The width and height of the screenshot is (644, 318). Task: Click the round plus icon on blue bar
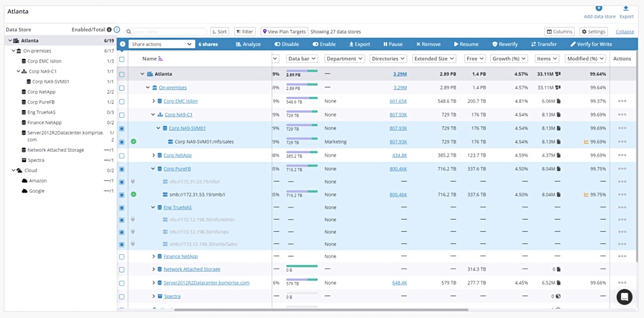(123, 44)
